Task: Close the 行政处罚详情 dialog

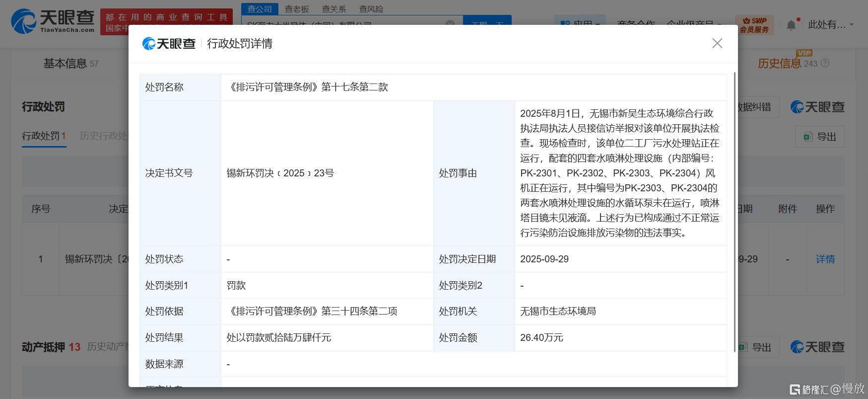Action: 717,44
